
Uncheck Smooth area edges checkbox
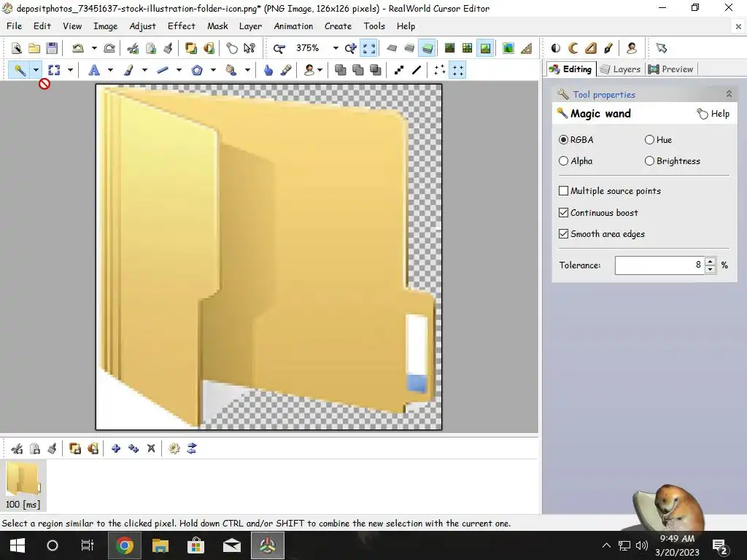[x=564, y=234]
